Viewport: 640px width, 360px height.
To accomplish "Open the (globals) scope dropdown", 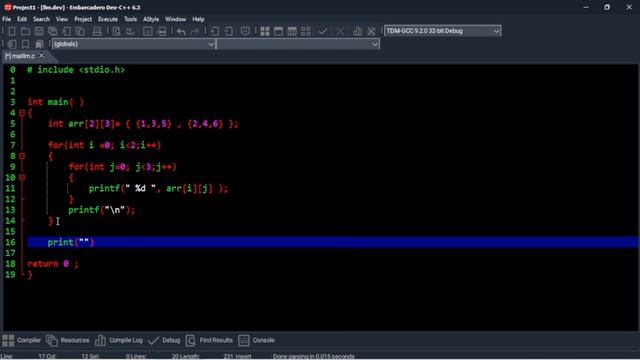I will tap(133, 44).
